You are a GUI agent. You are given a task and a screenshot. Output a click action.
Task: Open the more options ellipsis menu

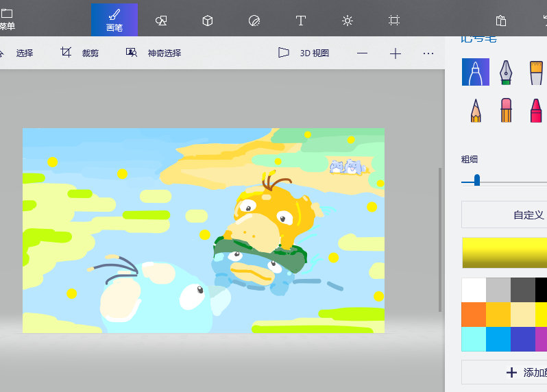tap(428, 53)
